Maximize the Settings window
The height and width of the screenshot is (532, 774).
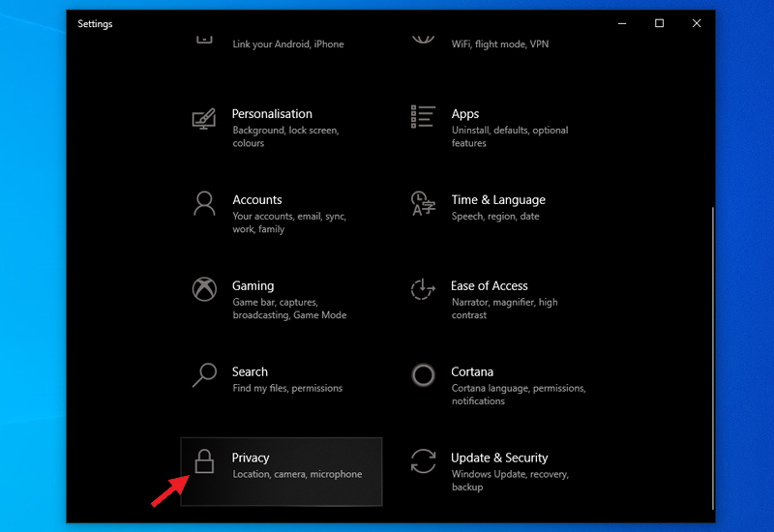pos(659,23)
